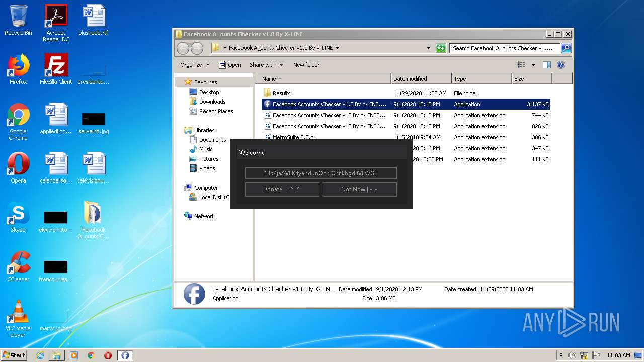Open Windows Media Player taskbar icon
This screenshot has height=362, width=644.
click(74, 355)
